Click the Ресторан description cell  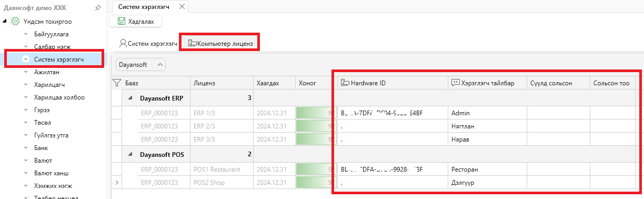click(488, 170)
